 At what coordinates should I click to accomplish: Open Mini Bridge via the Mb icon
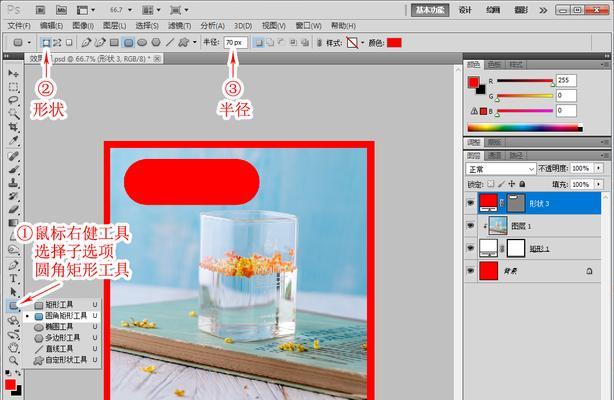pyautogui.click(x=61, y=10)
